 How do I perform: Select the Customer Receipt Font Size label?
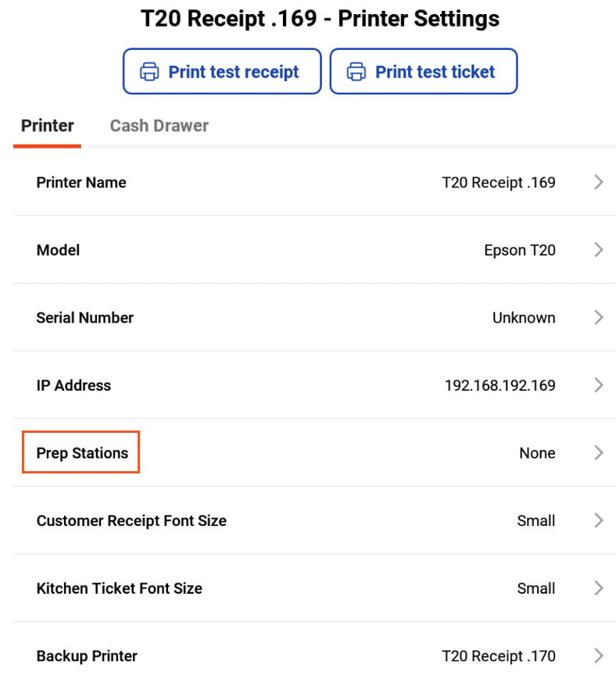click(x=131, y=521)
